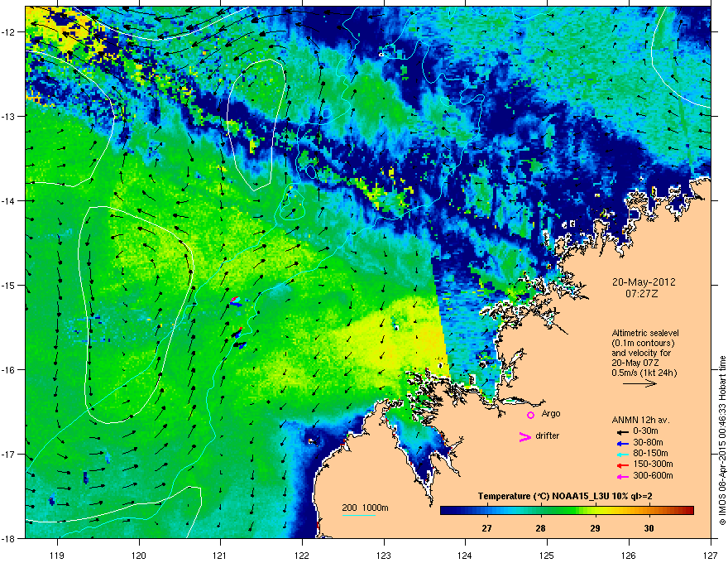The width and height of the screenshot is (728, 563).
Task: Click the 'ANMN 12h av.' legend heading
Action: coord(640,420)
